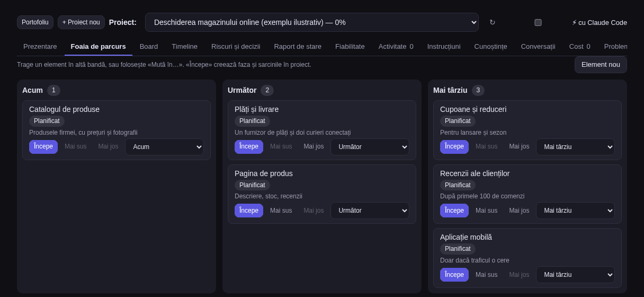Click the Recenzii ale clienților card title
644x297 pixels.
pos(475,173)
